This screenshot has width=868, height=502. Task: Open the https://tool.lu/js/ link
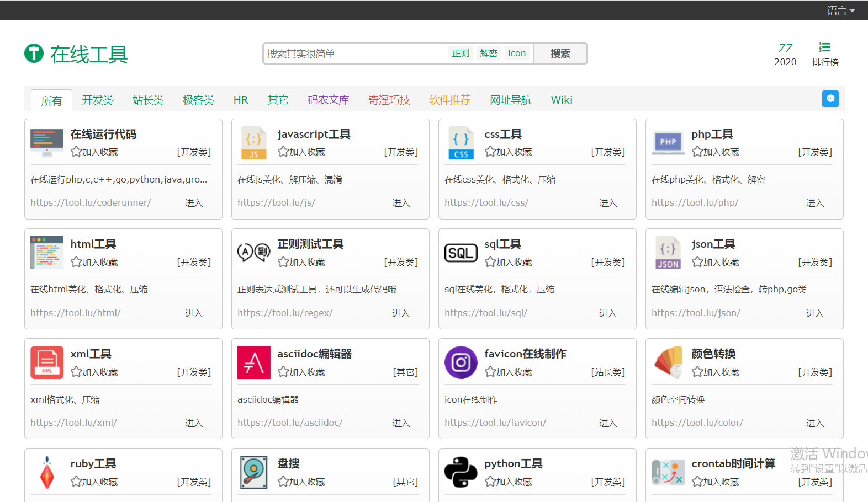pyautogui.click(x=277, y=202)
